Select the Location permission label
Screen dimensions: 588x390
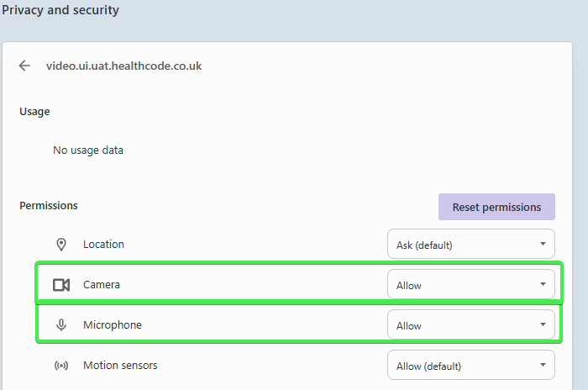(x=103, y=245)
